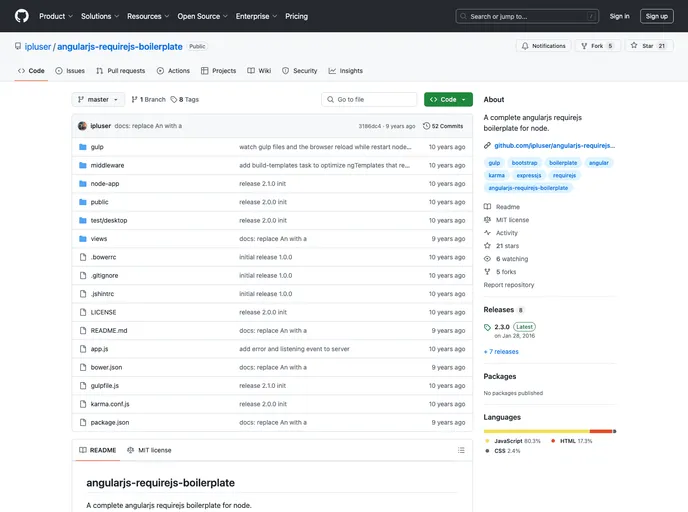Expand the Open Source menu
This screenshot has height=512, width=688.
[202, 16]
